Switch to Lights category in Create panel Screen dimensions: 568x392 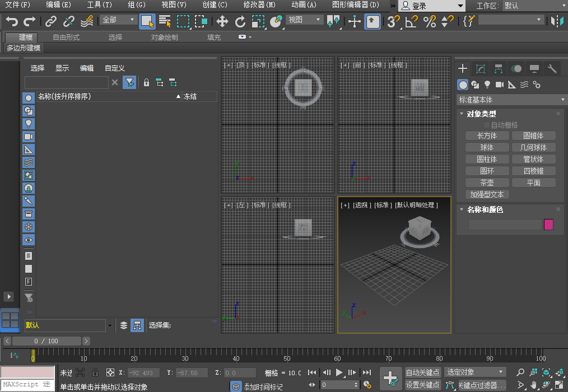click(x=487, y=85)
